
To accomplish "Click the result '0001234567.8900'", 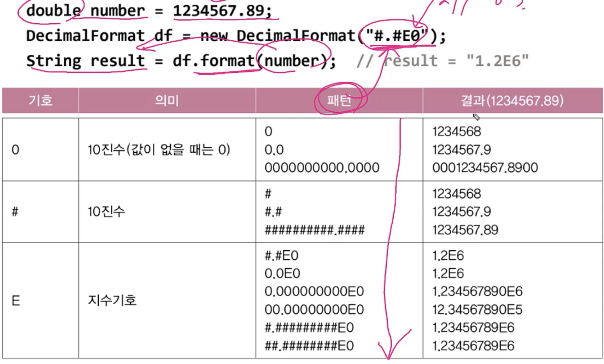I will coord(485,168).
